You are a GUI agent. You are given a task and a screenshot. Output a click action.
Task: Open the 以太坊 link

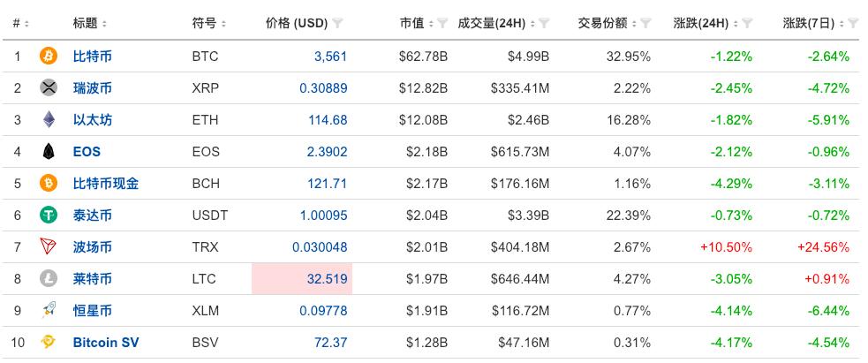click(93, 119)
